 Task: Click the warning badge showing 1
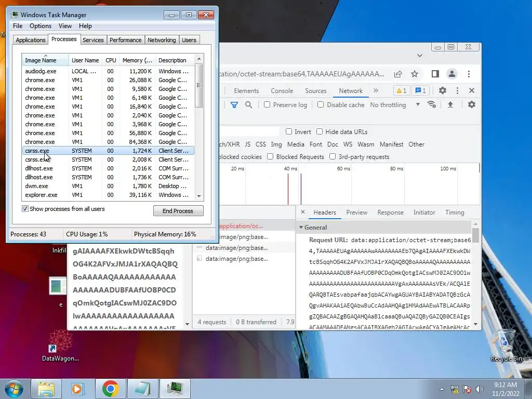click(402, 90)
